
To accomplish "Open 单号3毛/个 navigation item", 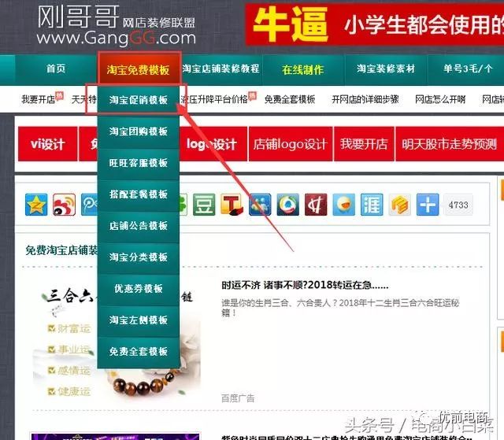I will pyautogui.click(x=468, y=68).
